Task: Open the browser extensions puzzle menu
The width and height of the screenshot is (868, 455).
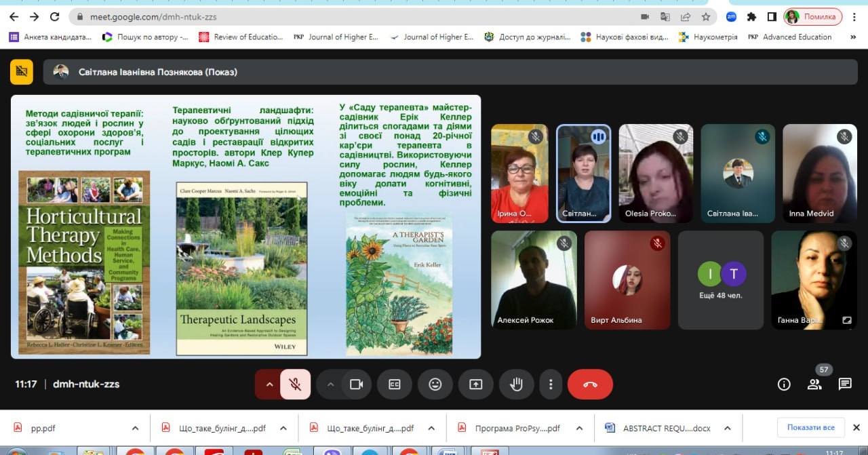Action: point(751,17)
